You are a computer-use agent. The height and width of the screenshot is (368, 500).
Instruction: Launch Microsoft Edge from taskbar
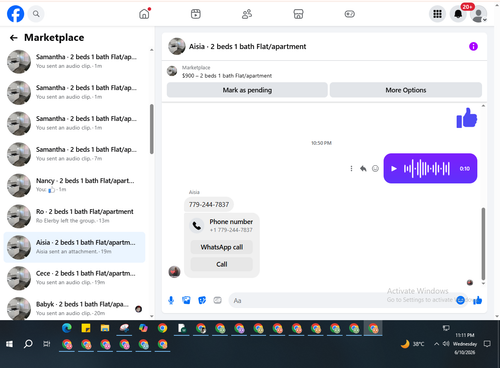[x=67, y=328]
